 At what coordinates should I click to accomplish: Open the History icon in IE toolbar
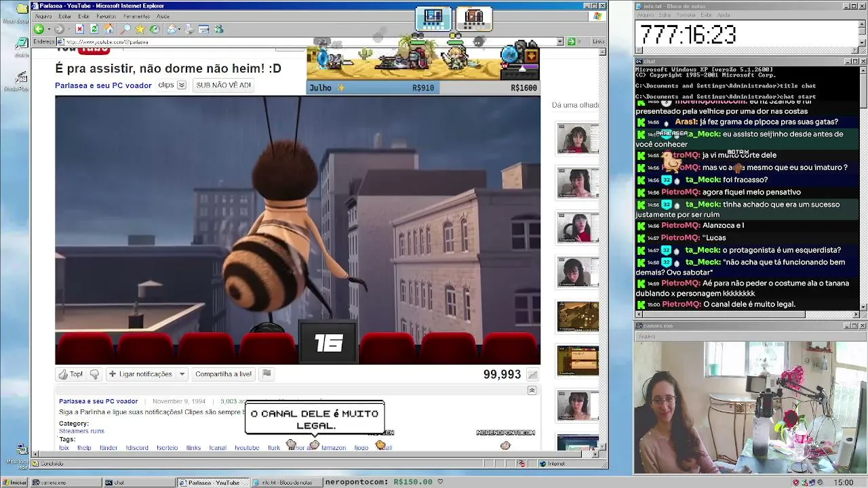155,29
